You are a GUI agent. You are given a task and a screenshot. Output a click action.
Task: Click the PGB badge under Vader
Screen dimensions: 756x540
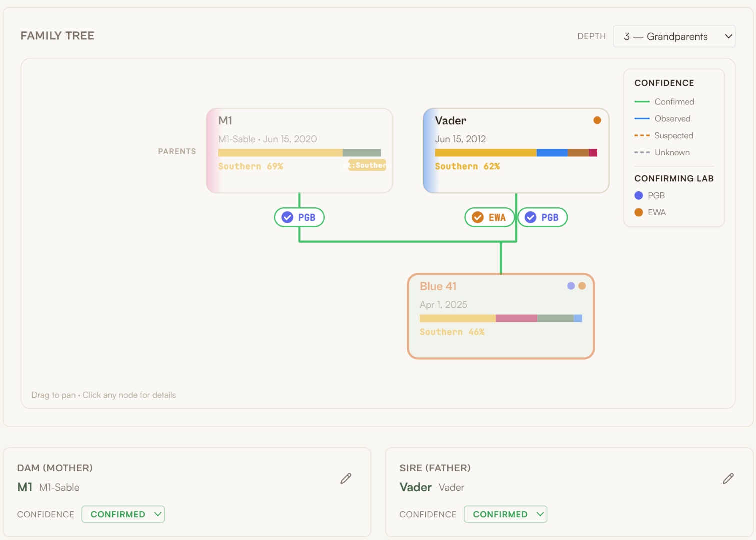pos(542,217)
